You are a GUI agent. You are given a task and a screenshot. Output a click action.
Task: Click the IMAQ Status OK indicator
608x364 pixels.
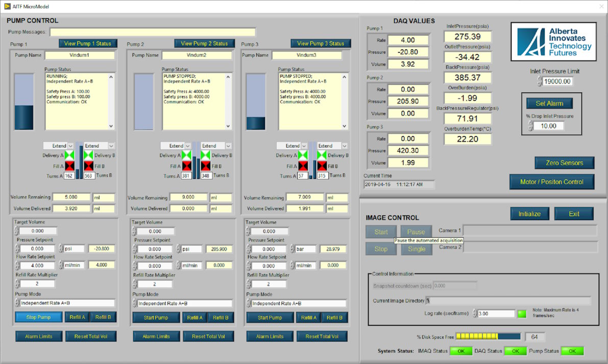click(x=461, y=351)
